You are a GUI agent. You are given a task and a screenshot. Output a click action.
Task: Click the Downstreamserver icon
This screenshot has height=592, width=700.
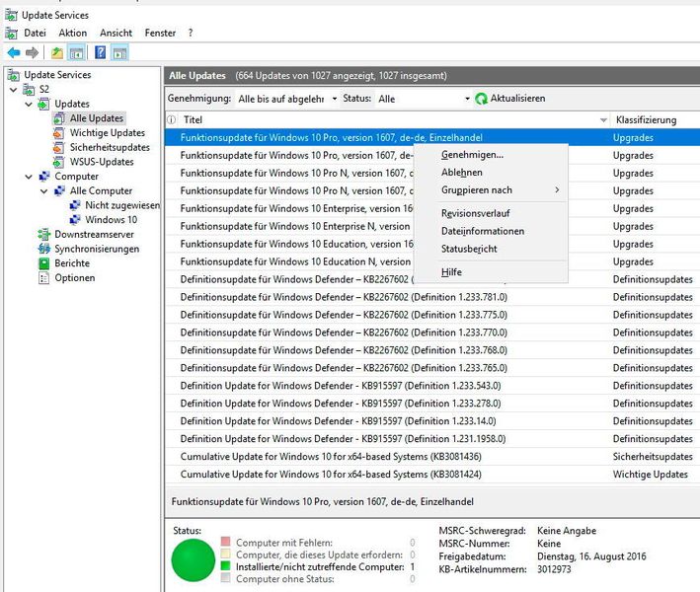pos(43,234)
